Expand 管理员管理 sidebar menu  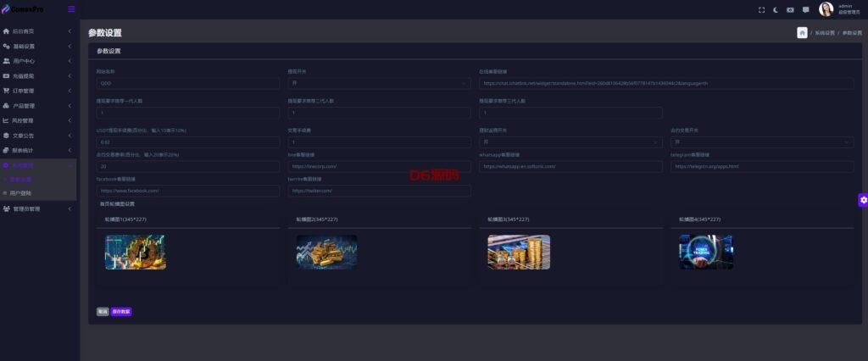click(38, 208)
